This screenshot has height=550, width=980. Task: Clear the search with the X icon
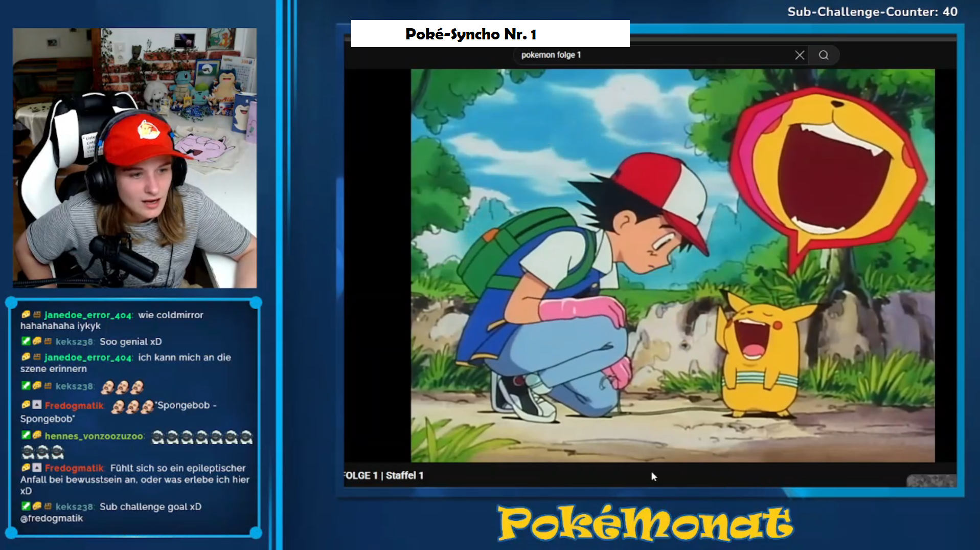pyautogui.click(x=800, y=55)
